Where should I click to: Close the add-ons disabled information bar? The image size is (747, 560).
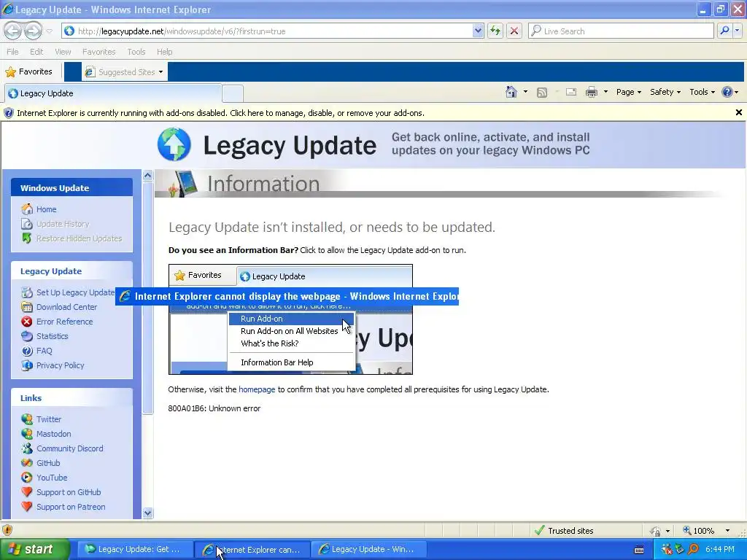point(738,112)
